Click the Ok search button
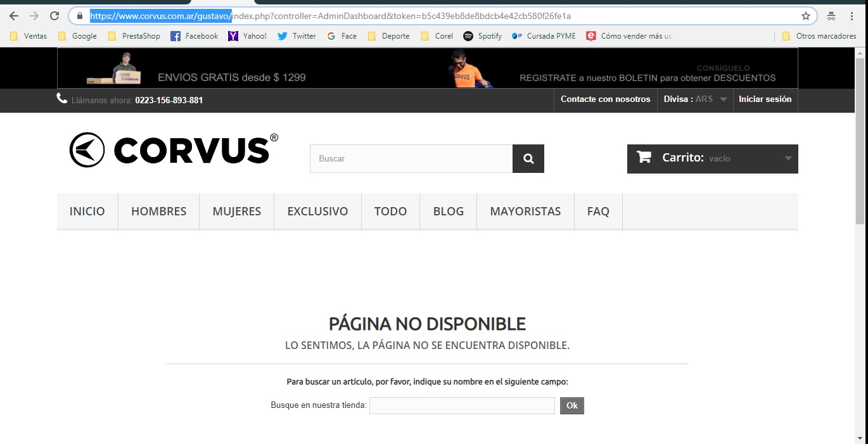The image size is (868, 444). click(572, 406)
